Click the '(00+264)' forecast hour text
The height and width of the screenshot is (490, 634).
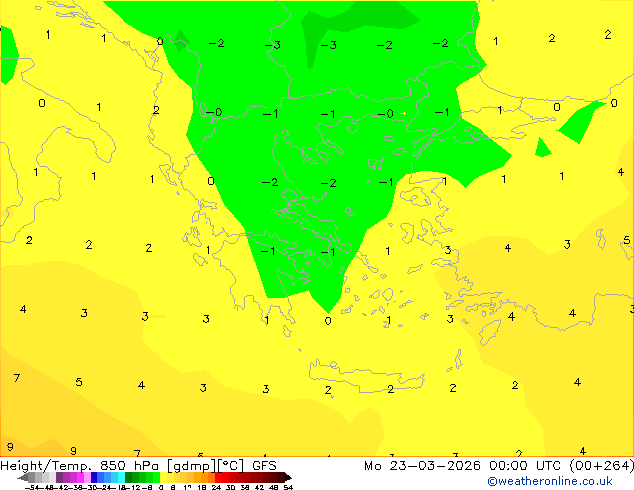click(x=602, y=466)
